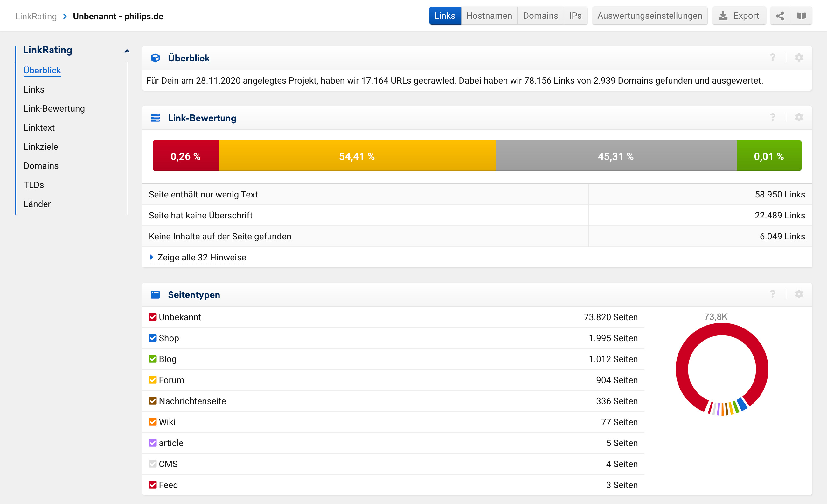Click help icon in Link-Bewertung panel
Screen dimensions: 827x504
pyautogui.click(x=773, y=117)
